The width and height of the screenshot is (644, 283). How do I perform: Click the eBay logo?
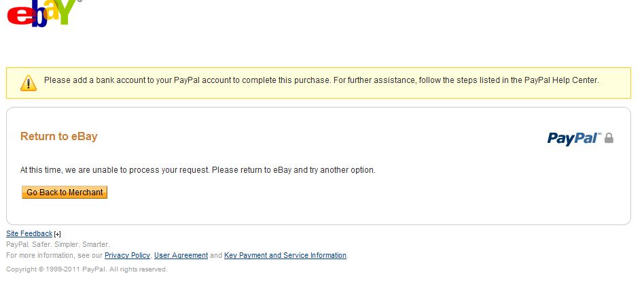(42, 14)
